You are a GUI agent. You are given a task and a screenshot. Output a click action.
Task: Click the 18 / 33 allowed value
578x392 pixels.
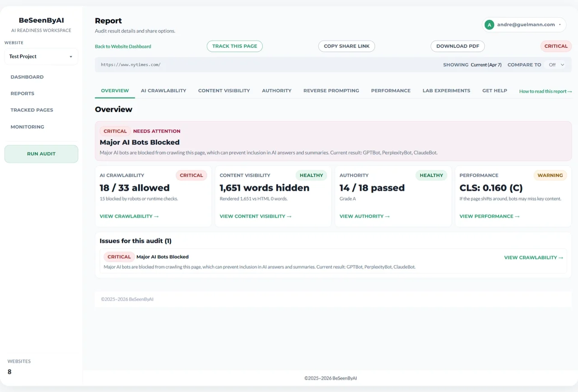point(135,188)
